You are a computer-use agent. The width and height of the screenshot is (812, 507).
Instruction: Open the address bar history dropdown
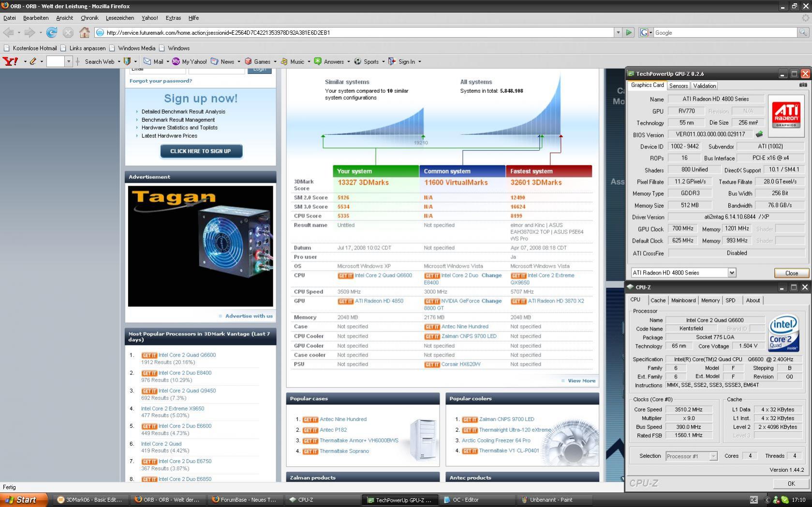(618, 32)
